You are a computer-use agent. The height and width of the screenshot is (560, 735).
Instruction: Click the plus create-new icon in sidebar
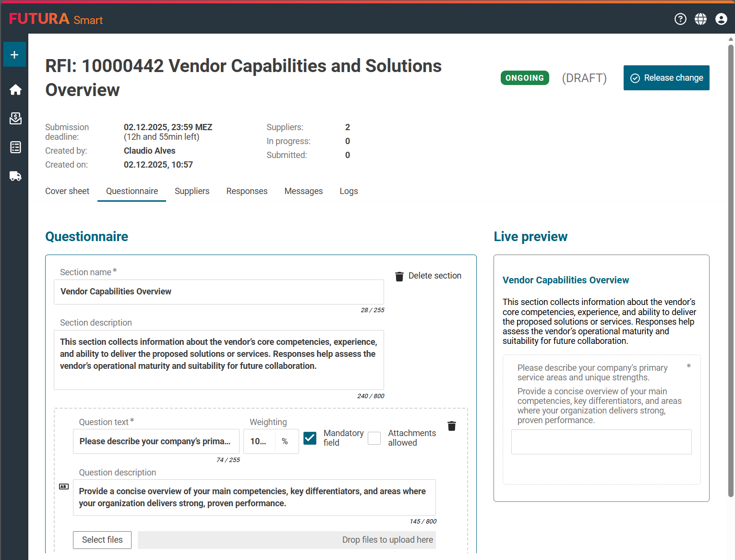point(14,55)
